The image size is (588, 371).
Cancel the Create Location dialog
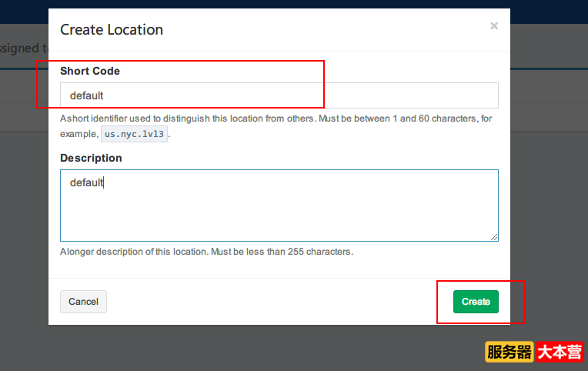coord(83,302)
